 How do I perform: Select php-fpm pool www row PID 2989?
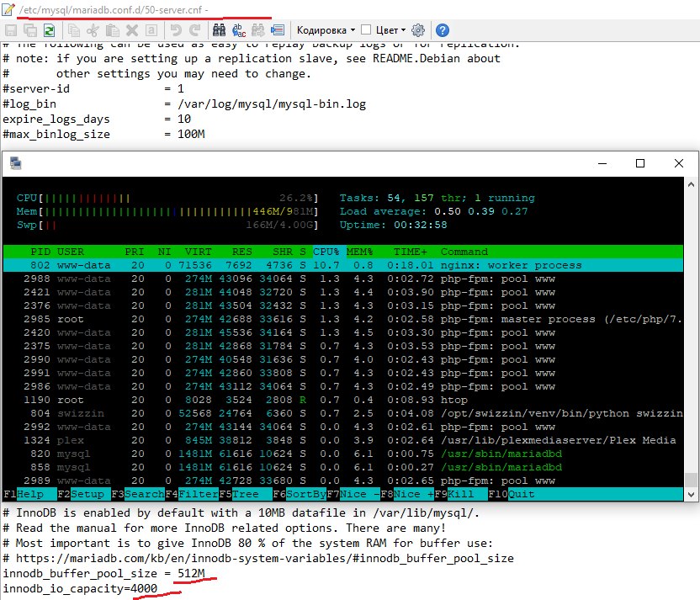pyautogui.click(x=343, y=481)
